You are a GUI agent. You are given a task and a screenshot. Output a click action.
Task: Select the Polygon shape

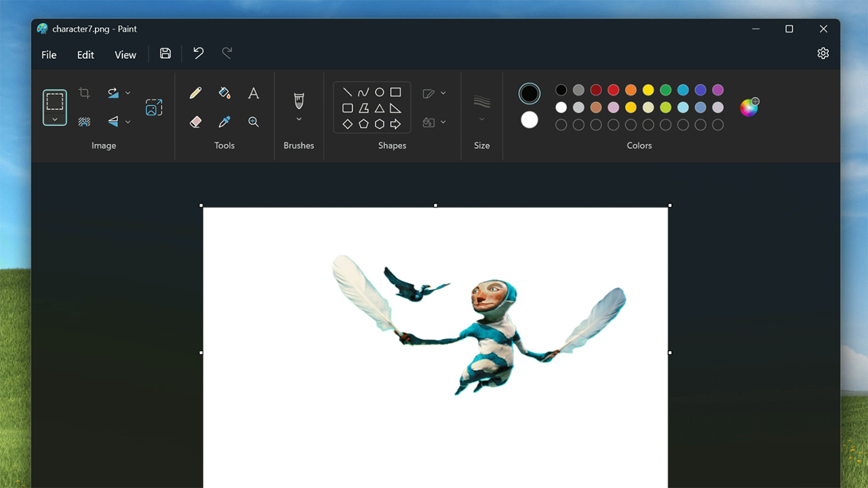pyautogui.click(x=363, y=108)
